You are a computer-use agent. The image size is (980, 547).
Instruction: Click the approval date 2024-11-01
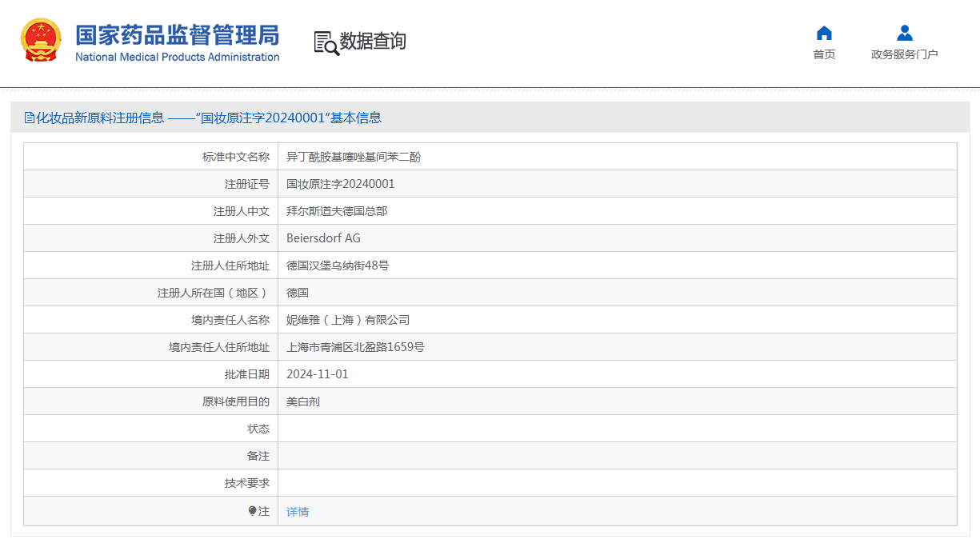[x=317, y=374]
